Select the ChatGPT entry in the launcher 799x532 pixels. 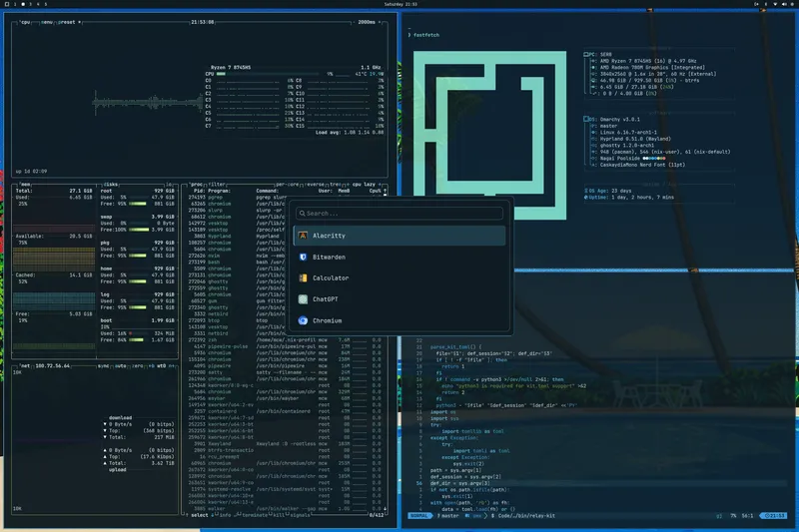(x=399, y=299)
